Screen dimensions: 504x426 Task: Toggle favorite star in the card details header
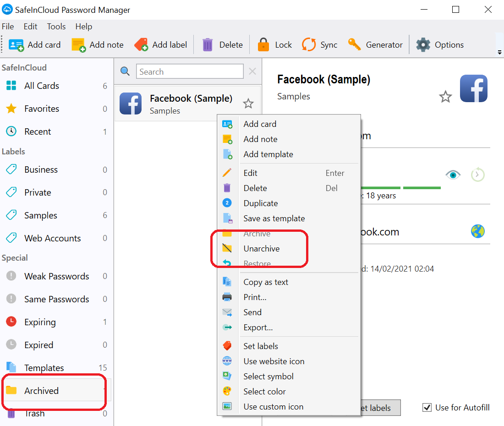(x=445, y=96)
